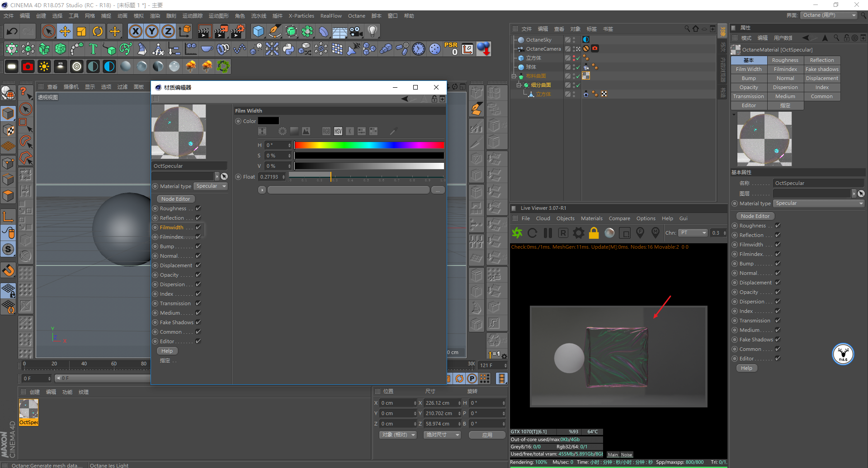This screenshot has width=868, height=468.
Task: Open the interface layout Octane dropdown
Action: click(829, 15)
